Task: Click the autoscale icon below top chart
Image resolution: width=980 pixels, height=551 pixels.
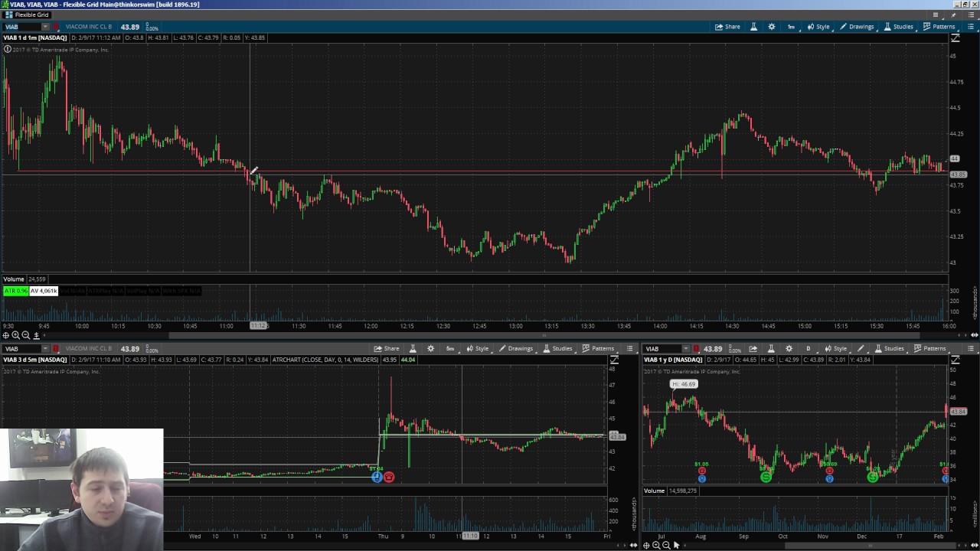Action: coord(36,335)
